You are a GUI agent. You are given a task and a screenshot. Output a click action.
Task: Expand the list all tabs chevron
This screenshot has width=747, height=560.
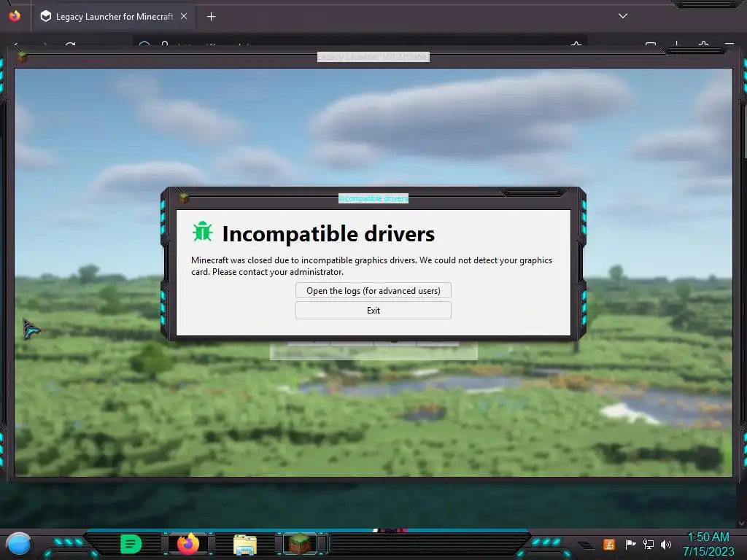pyautogui.click(x=623, y=16)
